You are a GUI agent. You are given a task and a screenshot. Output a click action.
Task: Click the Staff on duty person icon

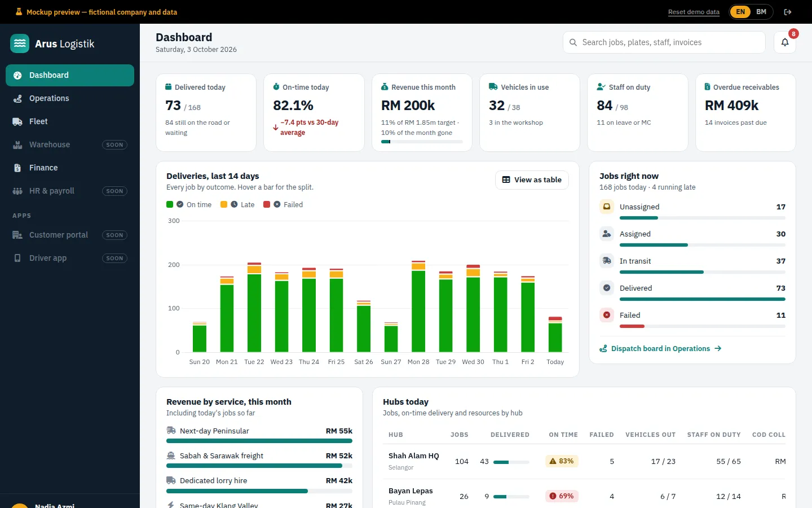coord(601,87)
